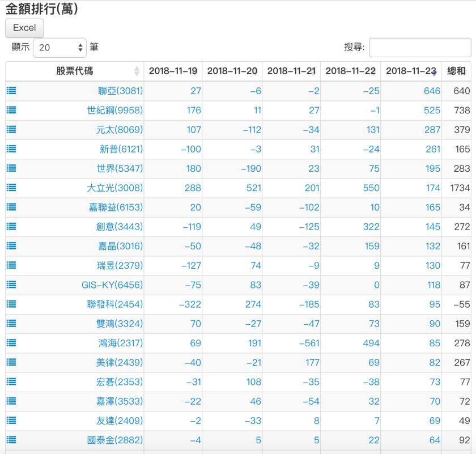Click inside the 搜尋 search field
Image resolution: width=476 pixels, height=454 pixels.
click(x=420, y=47)
